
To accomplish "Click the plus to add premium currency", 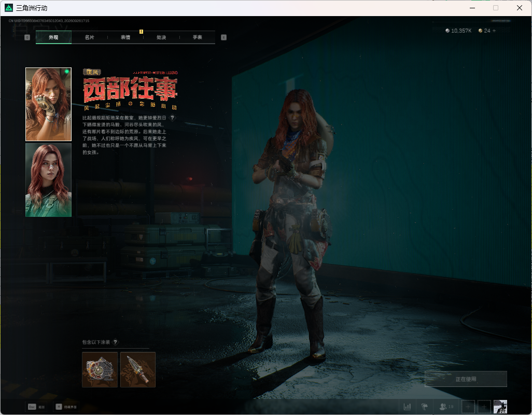I will [494, 31].
